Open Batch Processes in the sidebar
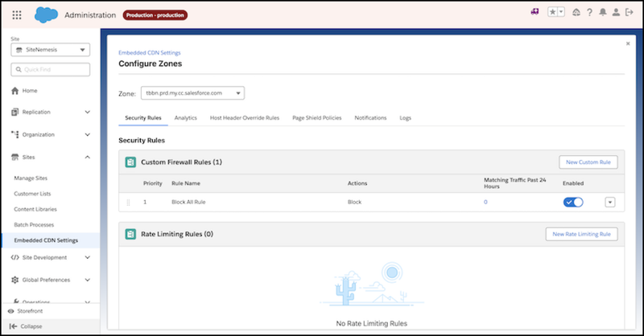This screenshot has width=644, height=336. 34,225
